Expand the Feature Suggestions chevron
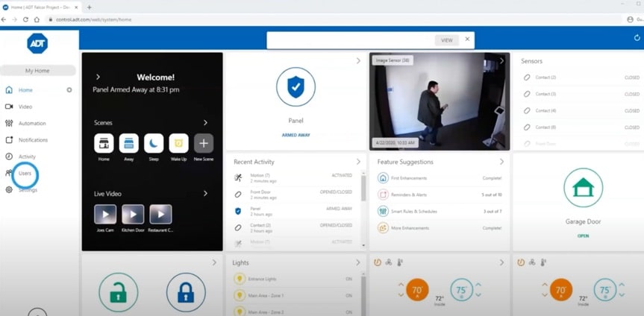The width and height of the screenshot is (644, 316). pos(501,162)
